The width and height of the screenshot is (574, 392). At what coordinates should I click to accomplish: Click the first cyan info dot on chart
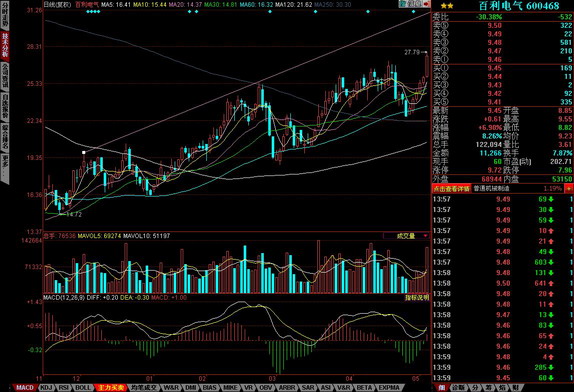click(x=87, y=12)
